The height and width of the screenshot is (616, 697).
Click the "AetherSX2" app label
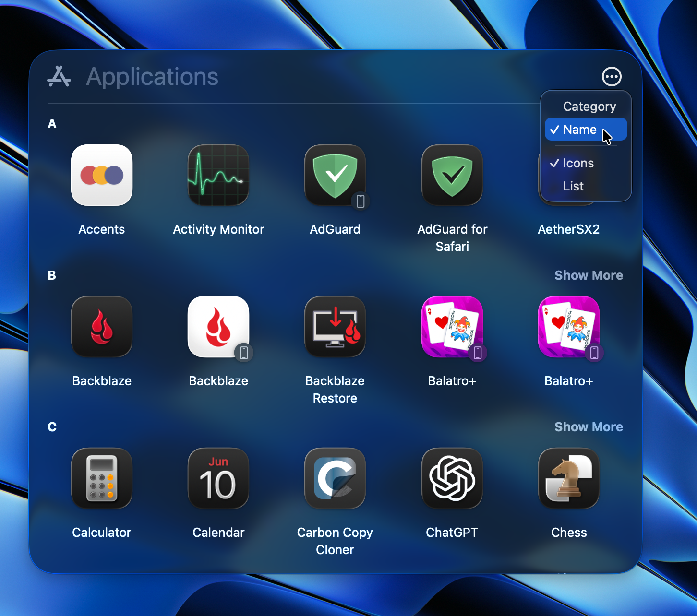coord(569,229)
